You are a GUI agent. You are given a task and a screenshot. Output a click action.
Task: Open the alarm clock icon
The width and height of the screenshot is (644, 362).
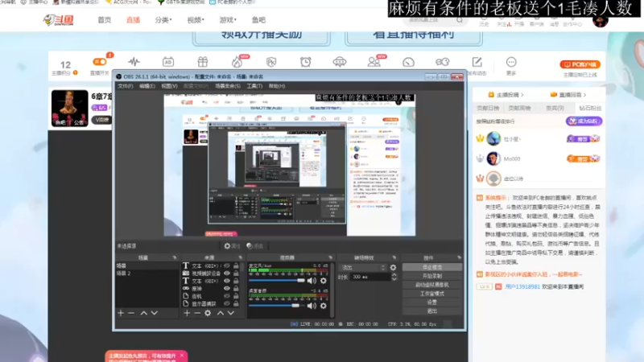(306, 62)
